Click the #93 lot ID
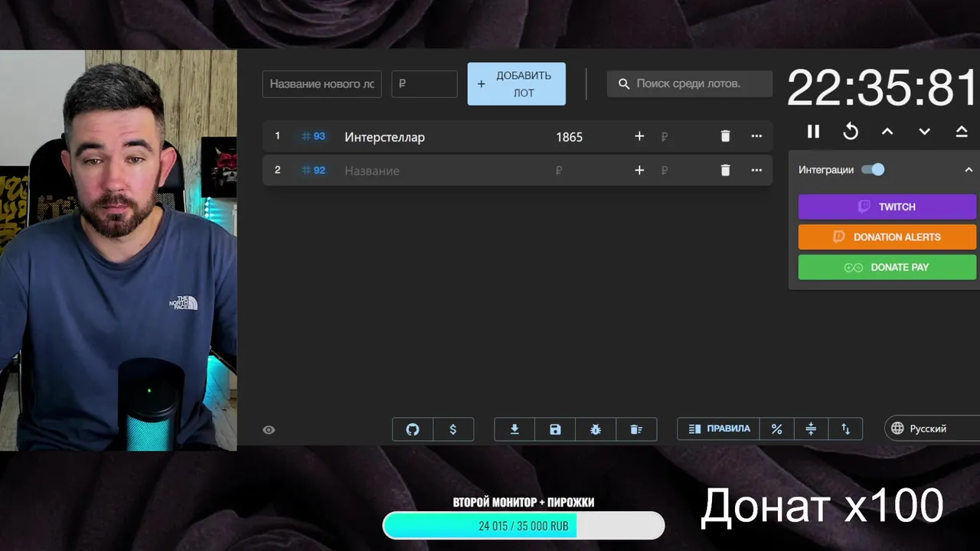The height and width of the screenshot is (551, 980). [313, 136]
